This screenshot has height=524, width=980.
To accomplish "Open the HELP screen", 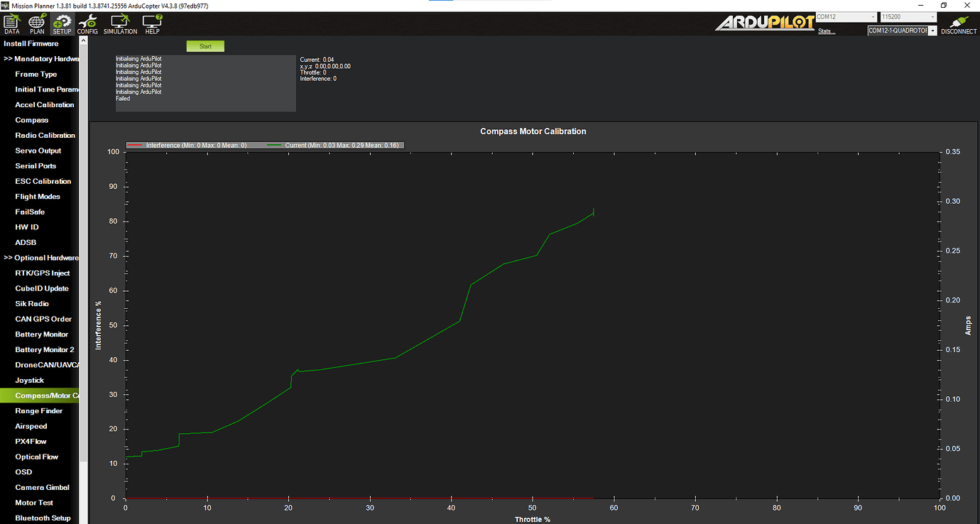I will pyautogui.click(x=152, y=23).
